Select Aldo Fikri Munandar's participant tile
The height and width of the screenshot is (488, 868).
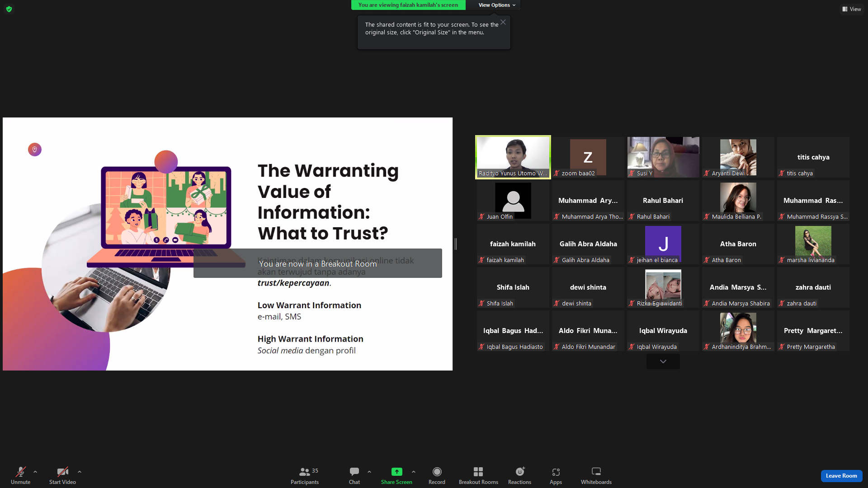click(588, 331)
